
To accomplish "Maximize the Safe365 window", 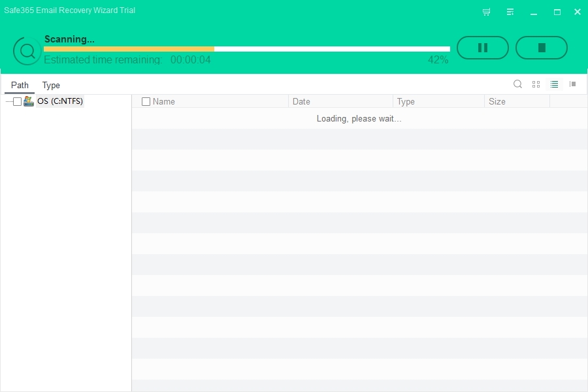I will (x=557, y=12).
